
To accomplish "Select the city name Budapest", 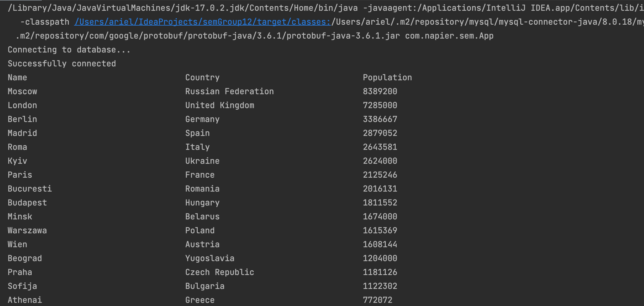I will click(27, 203).
